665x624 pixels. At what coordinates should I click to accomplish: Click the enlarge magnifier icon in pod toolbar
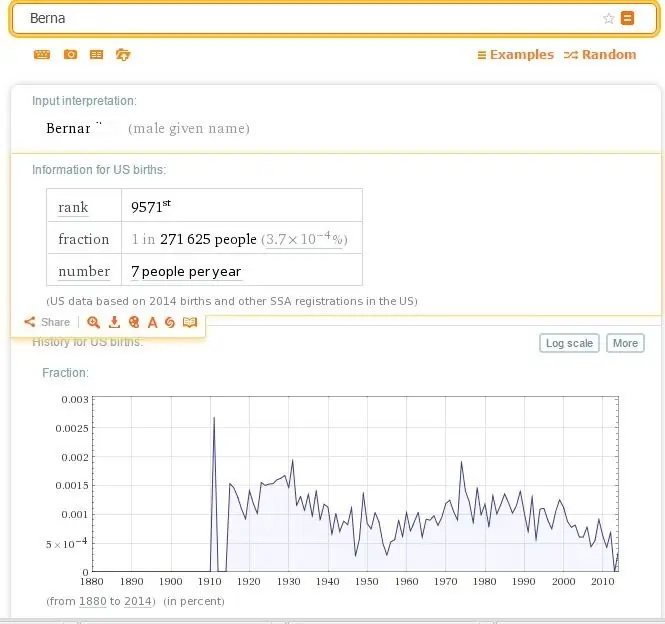point(93,322)
